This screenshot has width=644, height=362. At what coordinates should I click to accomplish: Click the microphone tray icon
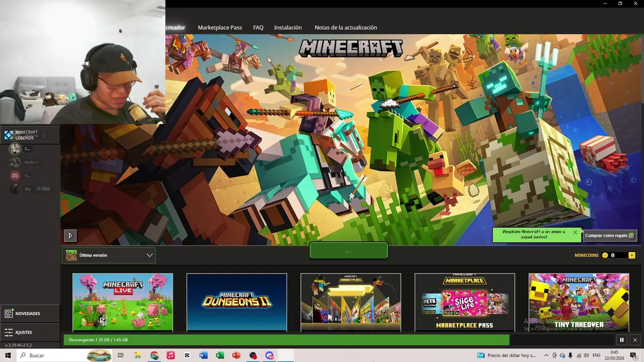click(x=571, y=355)
